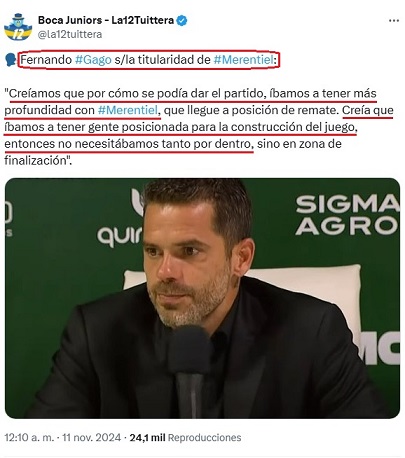Click the partial 'quir' sponsor logo
Image resolution: width=405 pixels, height=458 pixels.
pyautogui.click(x=120, y=236)
